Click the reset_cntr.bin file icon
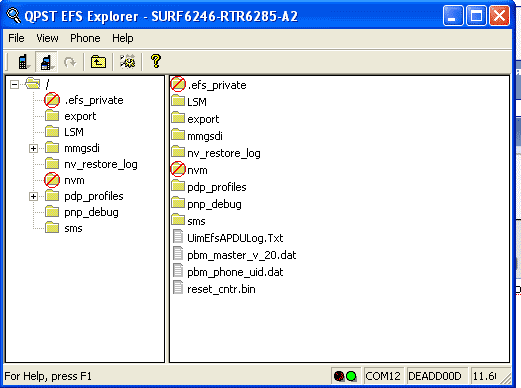 (178, 288)
